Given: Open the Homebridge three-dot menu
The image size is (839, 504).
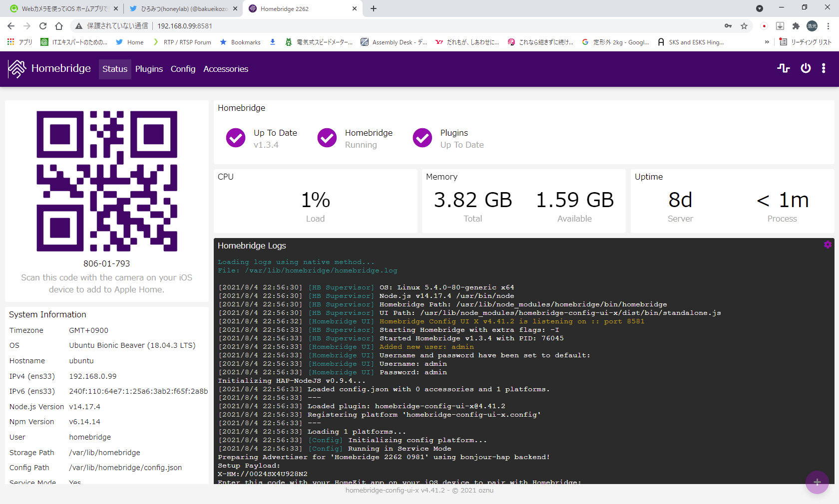Looking at the screenshot, I should click(x=824, y=68).
